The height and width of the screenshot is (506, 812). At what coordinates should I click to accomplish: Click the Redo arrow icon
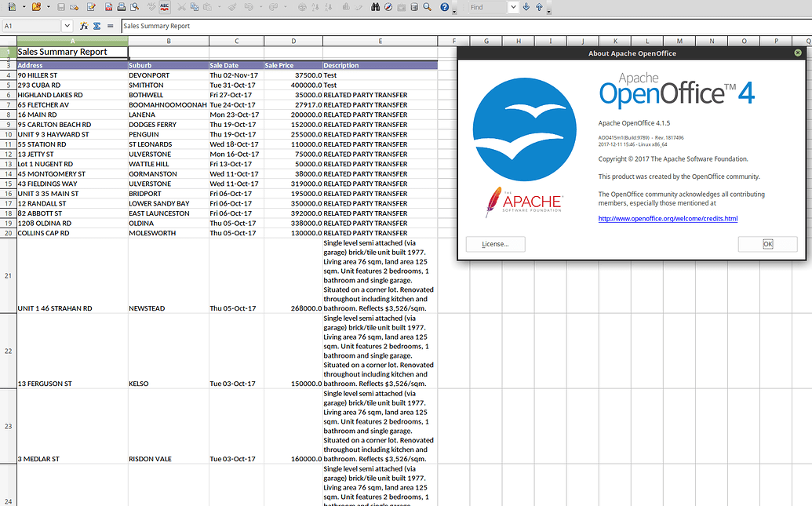click(x=273, y=7)
